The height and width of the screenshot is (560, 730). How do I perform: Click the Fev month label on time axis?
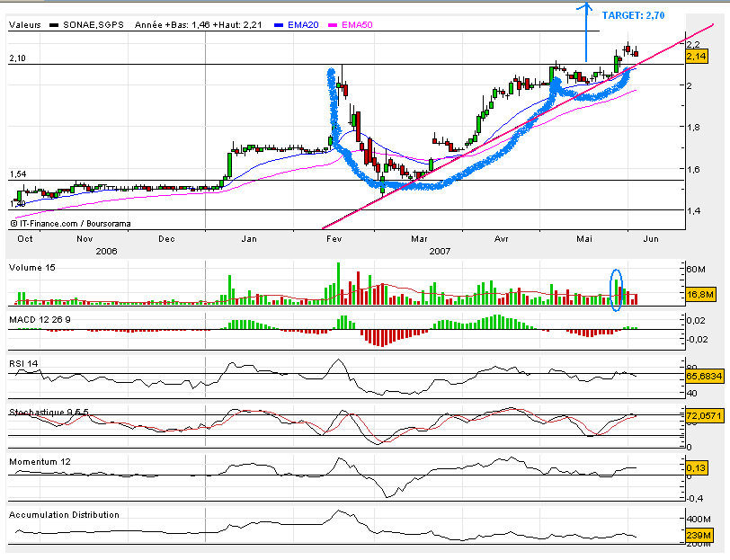coord(334,239)
